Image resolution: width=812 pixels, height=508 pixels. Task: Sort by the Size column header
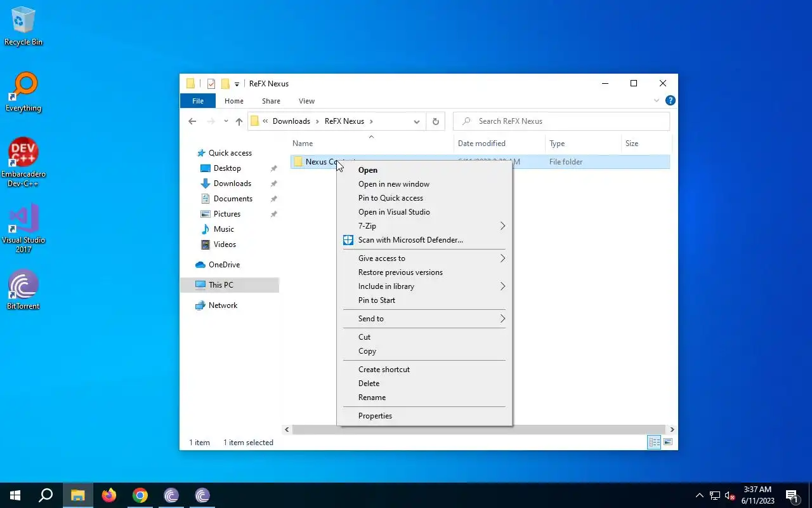tap(646, 144)
